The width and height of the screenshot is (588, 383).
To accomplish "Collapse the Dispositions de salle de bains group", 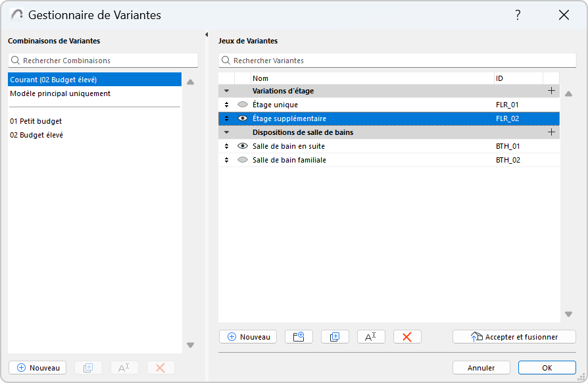I will [227, 132].
